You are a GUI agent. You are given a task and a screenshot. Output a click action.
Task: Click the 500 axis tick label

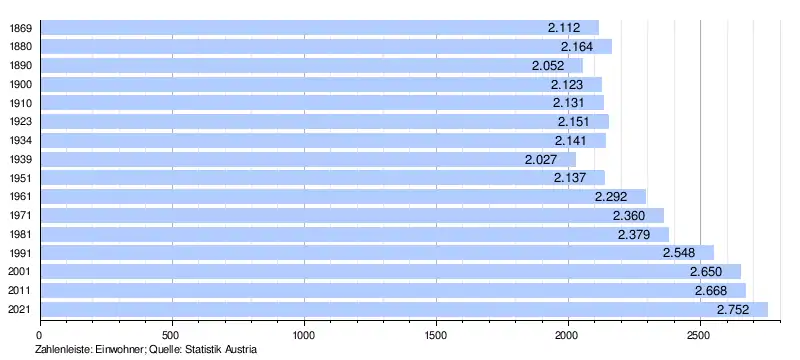172,336
